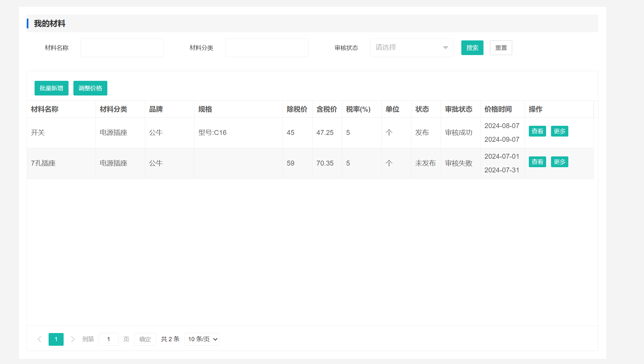
Task: Open the 审核状态 dropdown arrow
Action: click(445, 48)
